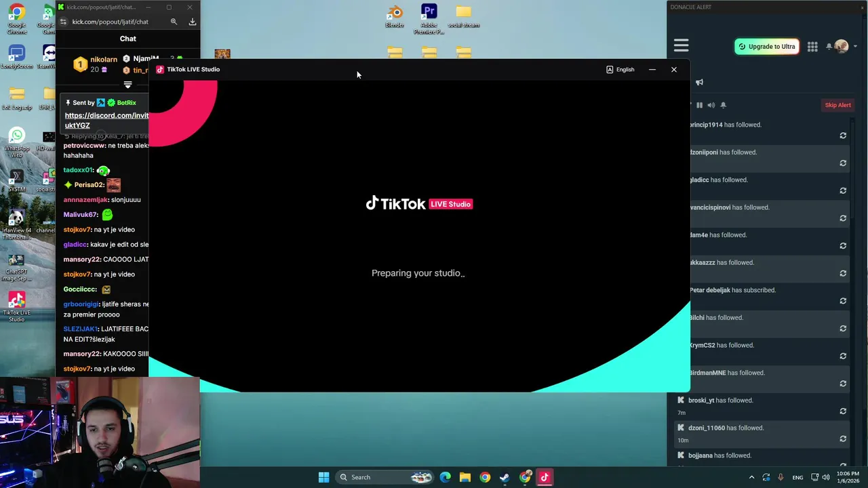Screen dimensions: 868x488
Task: Click the Kick icon beside bojjaana
Action: pos(681,455)
